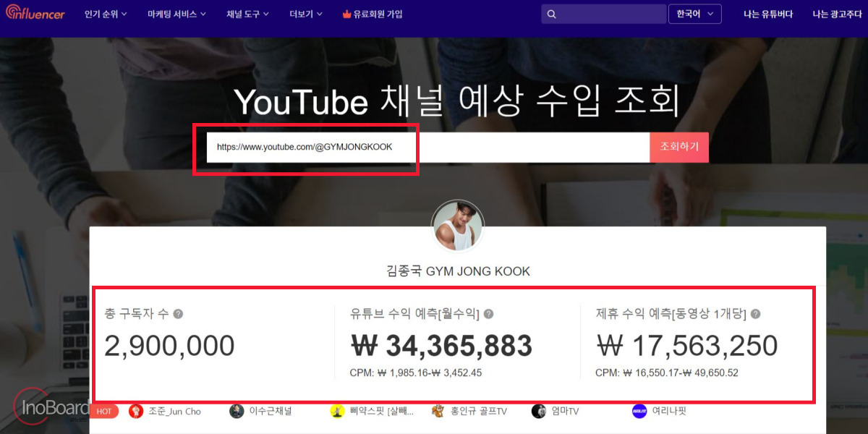Go to 나는 광고주다

tap(837, 14)
